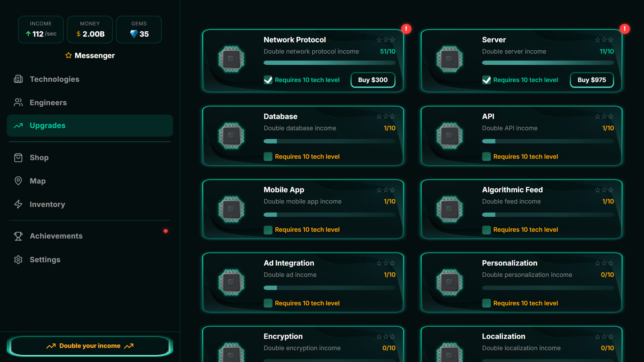644x362 pixels.
Task: Click the Personalization star rating
Action: tap(604, 263)
